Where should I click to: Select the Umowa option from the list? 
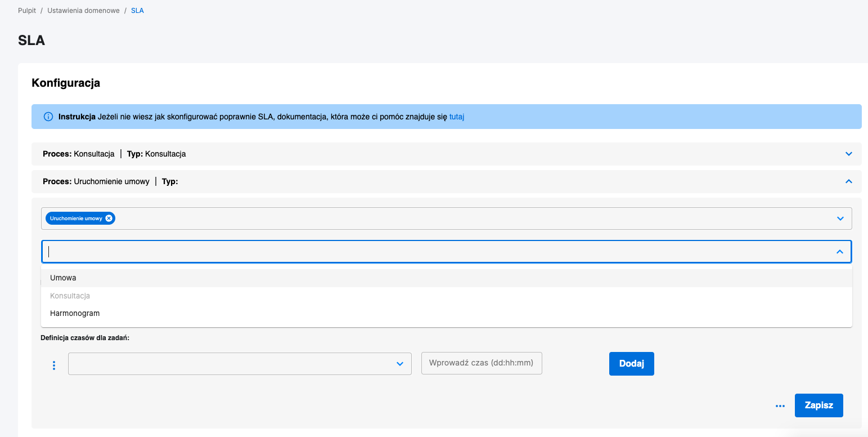pyautogui.click(x=63, y=278)
